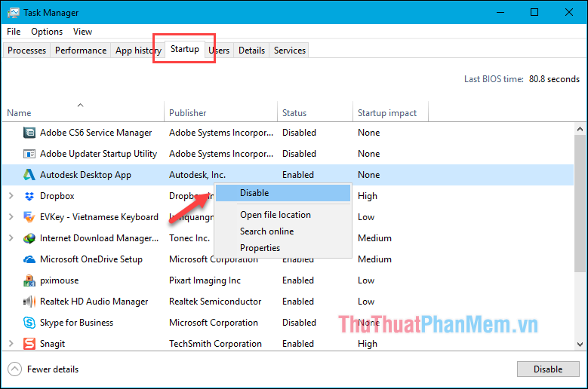This screenshot has height=389, width=588.
Task: Click the Adobe CS6 Service Manager icon
Action: [x=29, y=133]
